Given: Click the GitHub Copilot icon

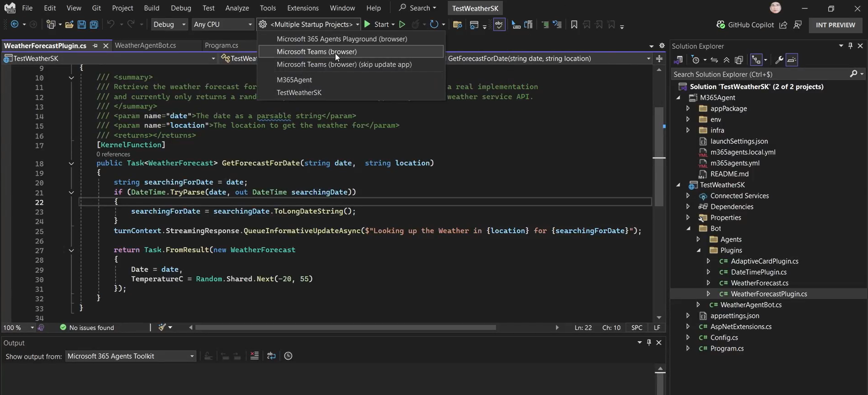Looking at the screenshot, I should [721, 25].
